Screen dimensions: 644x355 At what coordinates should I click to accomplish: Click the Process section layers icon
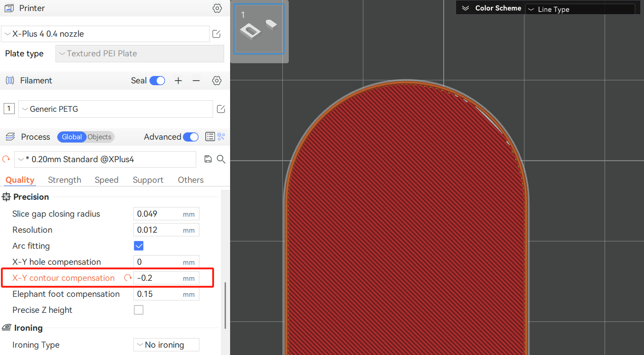click(x=10, y=137)
